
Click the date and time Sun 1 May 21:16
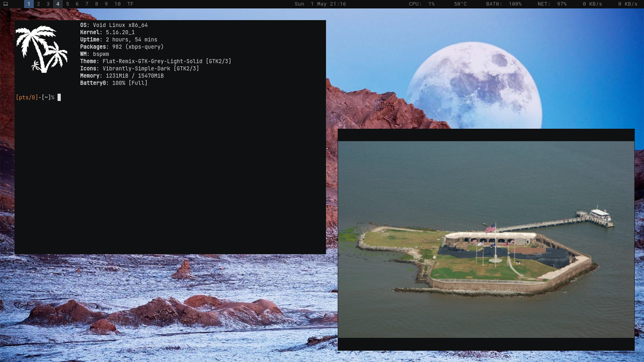pyautogui.click(x=320, y=4)
